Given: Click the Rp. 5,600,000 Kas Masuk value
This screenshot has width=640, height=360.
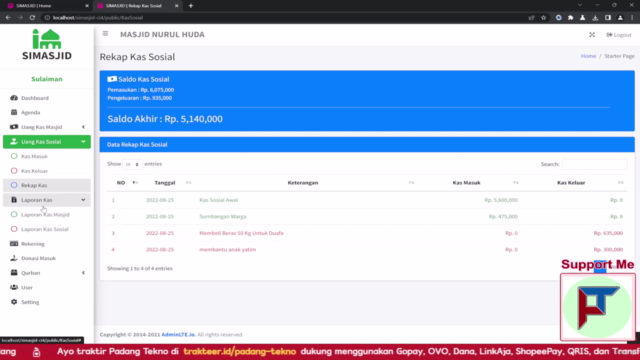Looking at the screenshot, I should tap(501, 200).
